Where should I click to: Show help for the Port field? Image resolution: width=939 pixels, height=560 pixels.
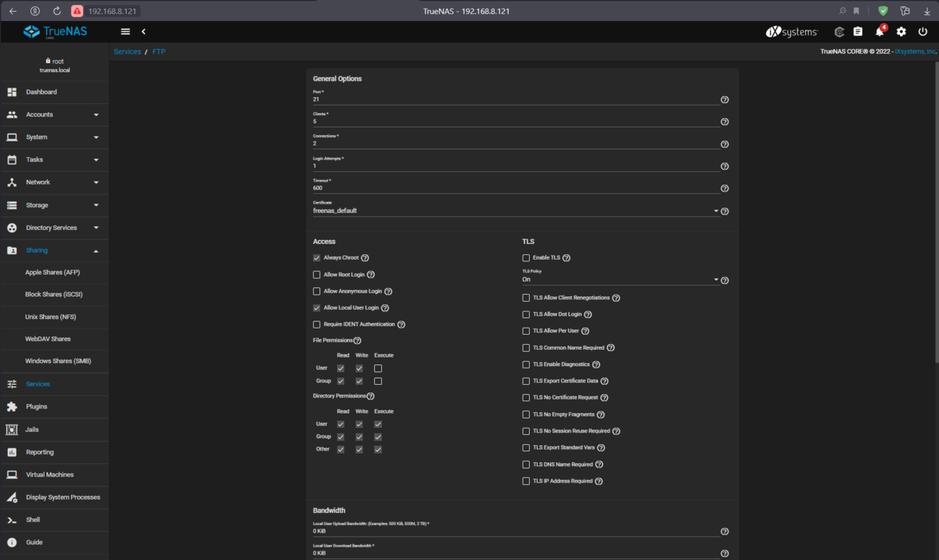(725, 100)
